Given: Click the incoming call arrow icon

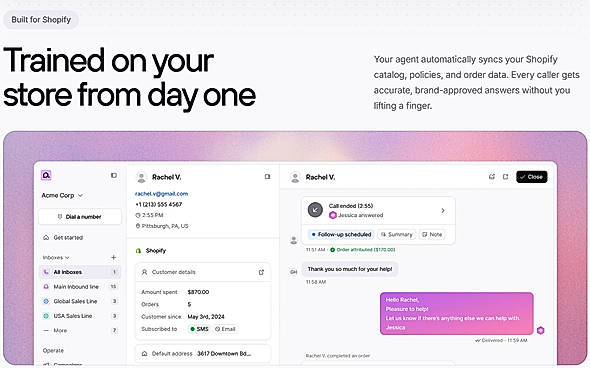Looking at the screenshot, I should pyautogui.click(x=315, y=210).
